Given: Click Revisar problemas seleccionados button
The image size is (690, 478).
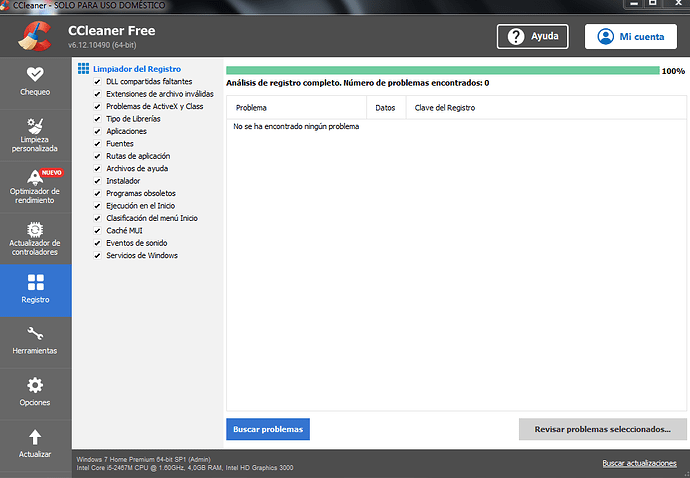Looking at the screenshot, I should pos(602,429).
